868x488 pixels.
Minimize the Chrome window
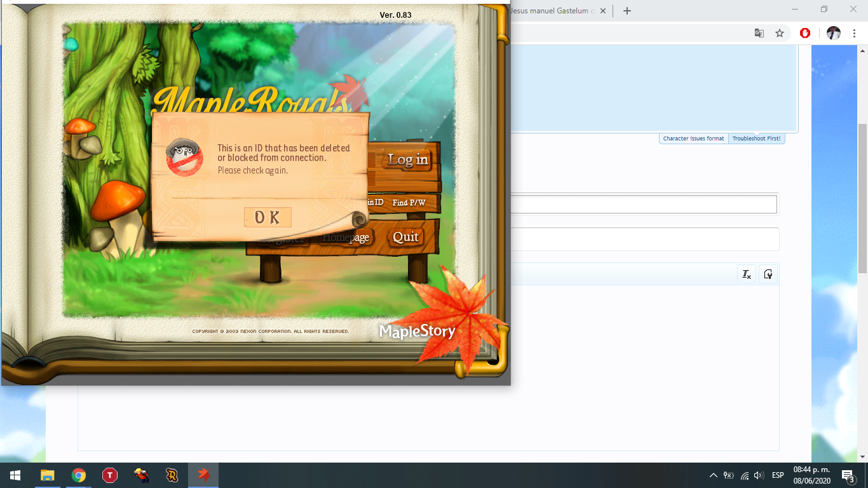pos(795,10)
